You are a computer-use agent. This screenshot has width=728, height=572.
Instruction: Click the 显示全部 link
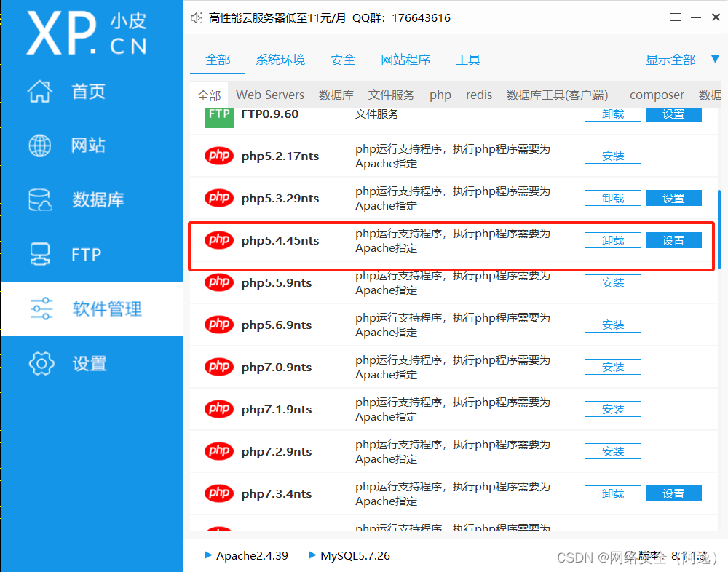(670, 60)
